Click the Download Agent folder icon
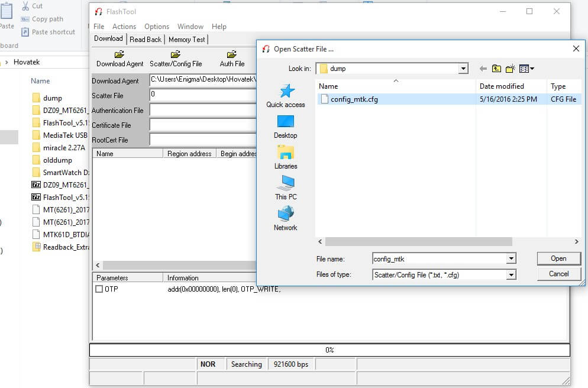Screen dimensions: 588x388 [119, 54]
